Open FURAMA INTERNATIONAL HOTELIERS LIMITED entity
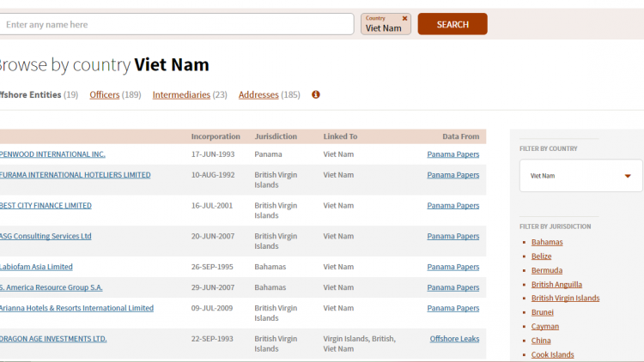This screenshot has width=644, height=362. pos(76,175)
